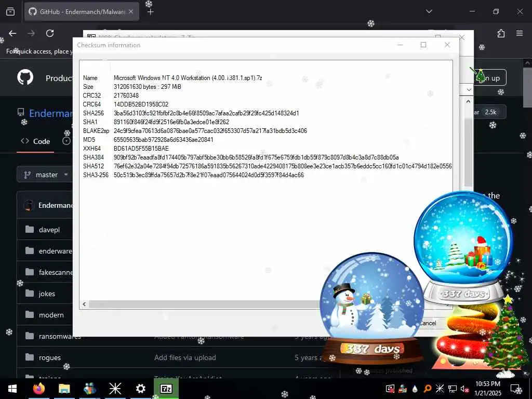The height and width of the screenshot is (399, 532).
Task: Click the Sign up button on GitHub
Action: point(490,78)
